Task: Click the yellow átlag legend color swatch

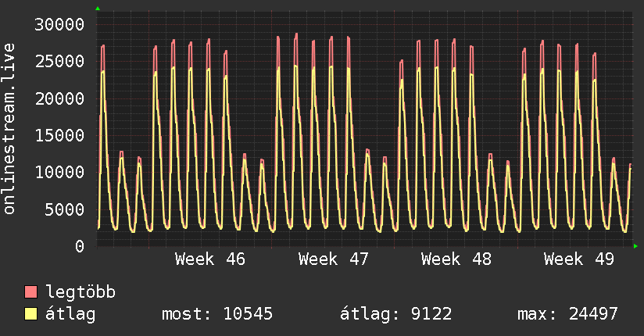Action: click(30, 314)
